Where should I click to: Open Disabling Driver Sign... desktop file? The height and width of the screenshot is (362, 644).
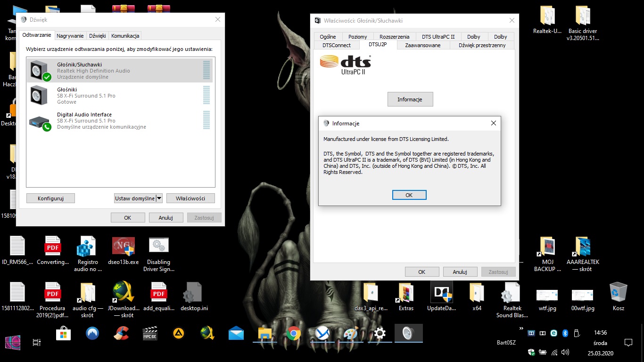pyautogui.click(x=159, y=254)
